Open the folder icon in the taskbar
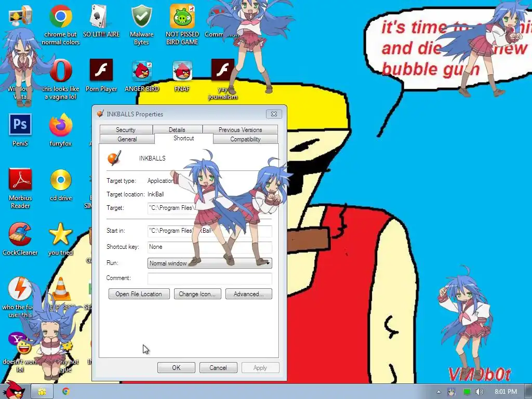 (x=42, y=392)
